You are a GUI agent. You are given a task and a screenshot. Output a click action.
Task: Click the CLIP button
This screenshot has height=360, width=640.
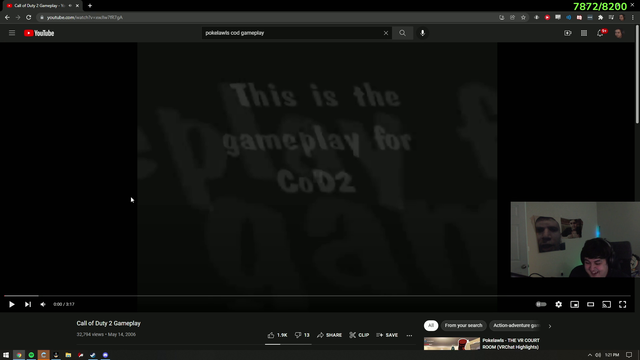tap(359, 335)
